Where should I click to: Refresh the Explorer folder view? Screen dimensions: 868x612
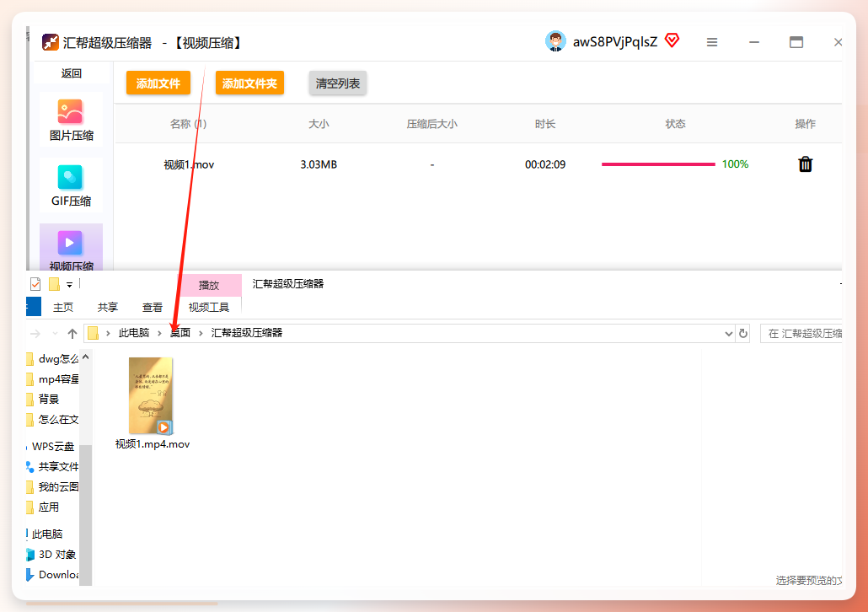[x=743, y=334]
